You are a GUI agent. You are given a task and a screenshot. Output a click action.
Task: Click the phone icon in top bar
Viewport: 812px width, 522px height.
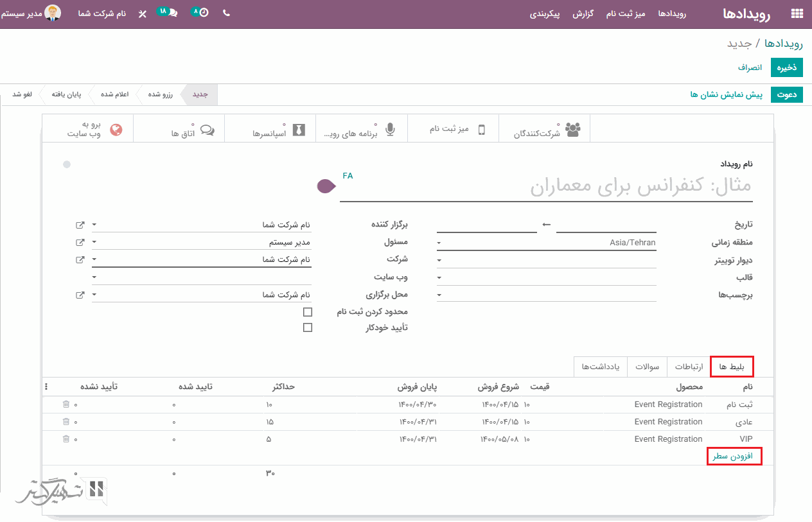226,13
